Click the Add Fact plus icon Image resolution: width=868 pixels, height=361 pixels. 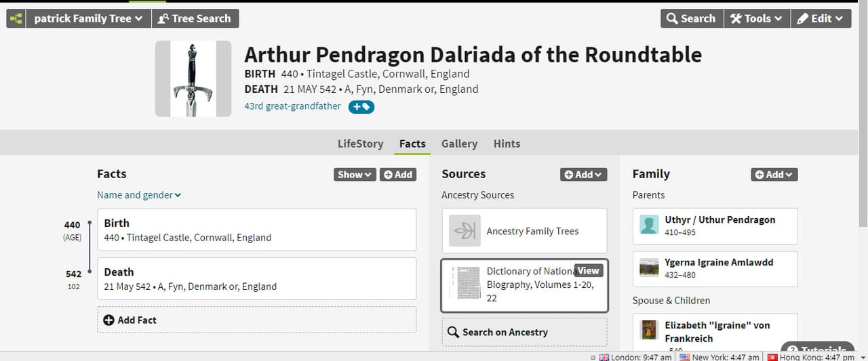click(108, 320)
